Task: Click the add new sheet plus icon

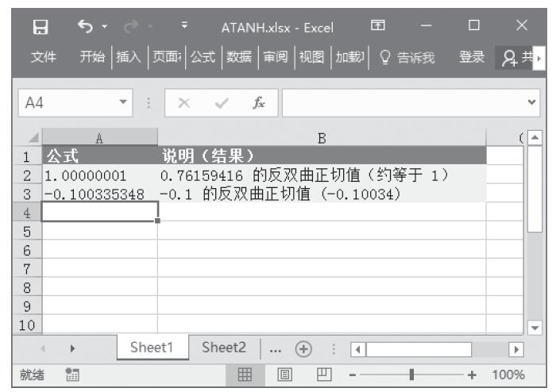Action: [x=304, y=349]
